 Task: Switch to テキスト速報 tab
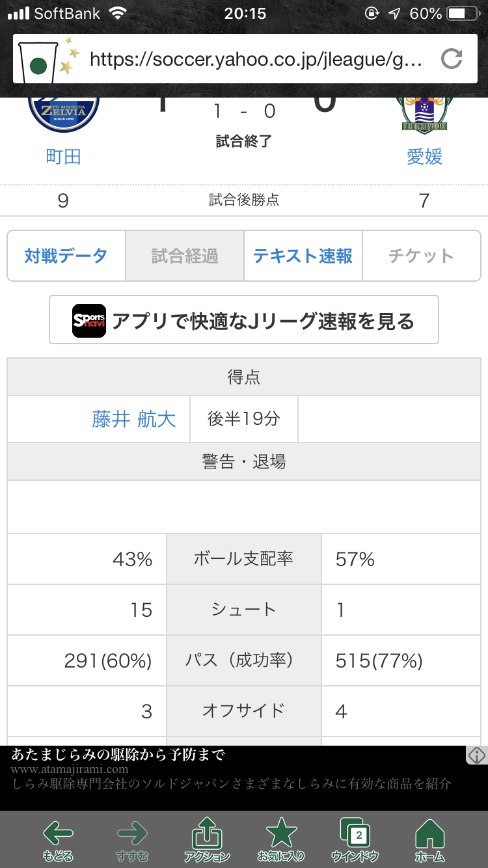(x=303, y=256)
